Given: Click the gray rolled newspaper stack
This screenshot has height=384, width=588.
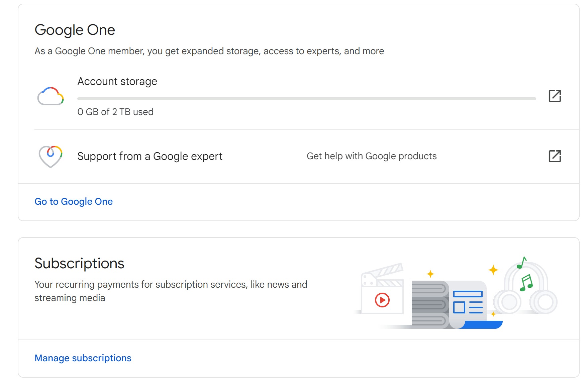Looking at the screenshot, I should tap(429, 304).
